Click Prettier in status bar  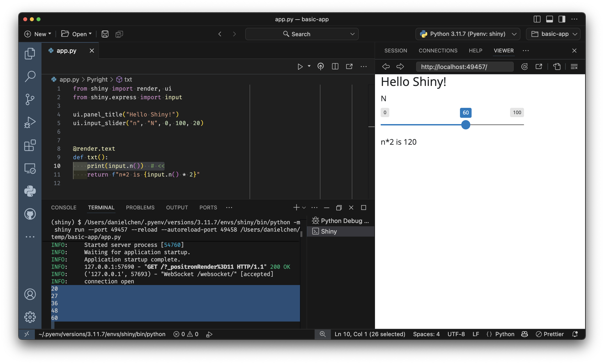pyautogui.click(x=550, y=334)
